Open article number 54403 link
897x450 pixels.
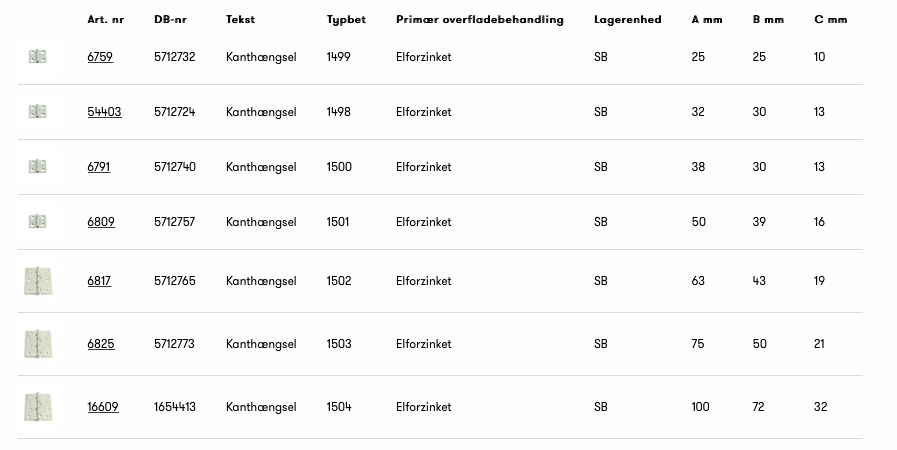pos(104,112)
